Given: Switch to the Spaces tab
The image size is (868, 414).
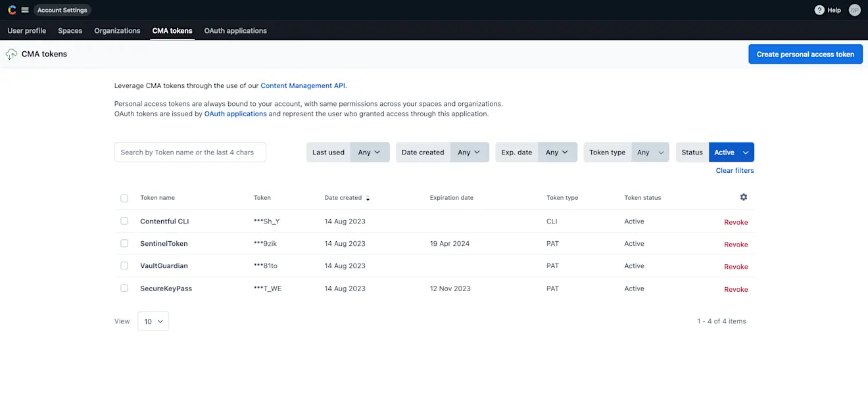Looking at the screenshot, I should [70, 31].
